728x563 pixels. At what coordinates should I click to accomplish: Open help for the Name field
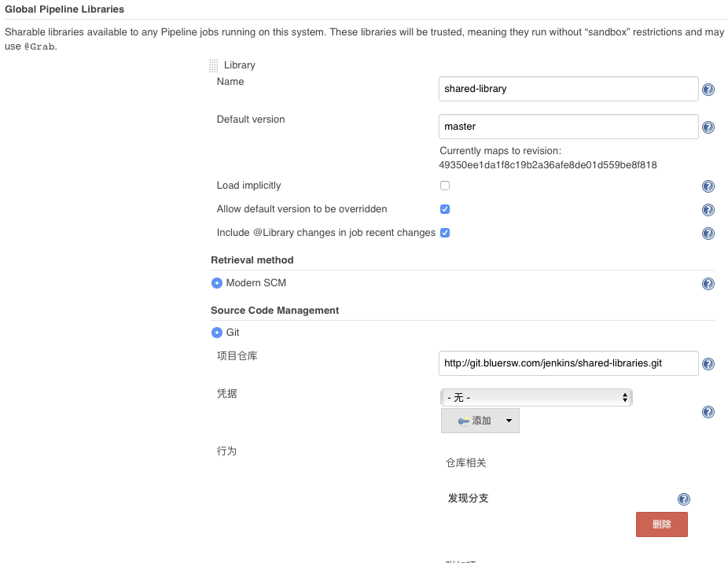coord(708,90)
